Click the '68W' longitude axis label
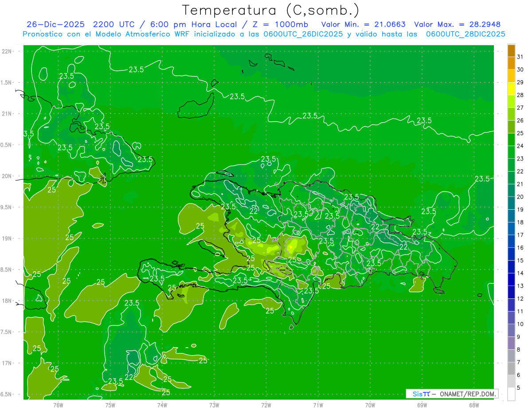This screenshot has width=532, height=411. 474,405
